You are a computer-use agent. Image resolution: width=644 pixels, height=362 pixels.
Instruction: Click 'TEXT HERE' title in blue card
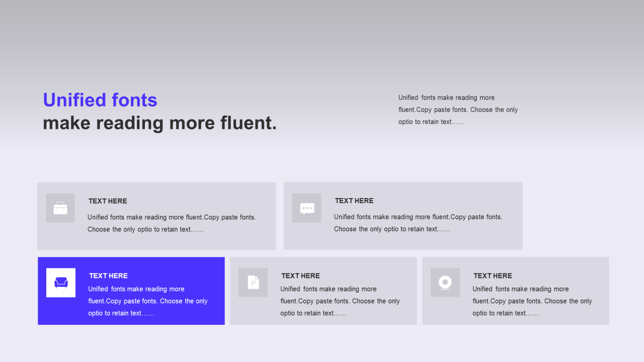pos(108,276)
